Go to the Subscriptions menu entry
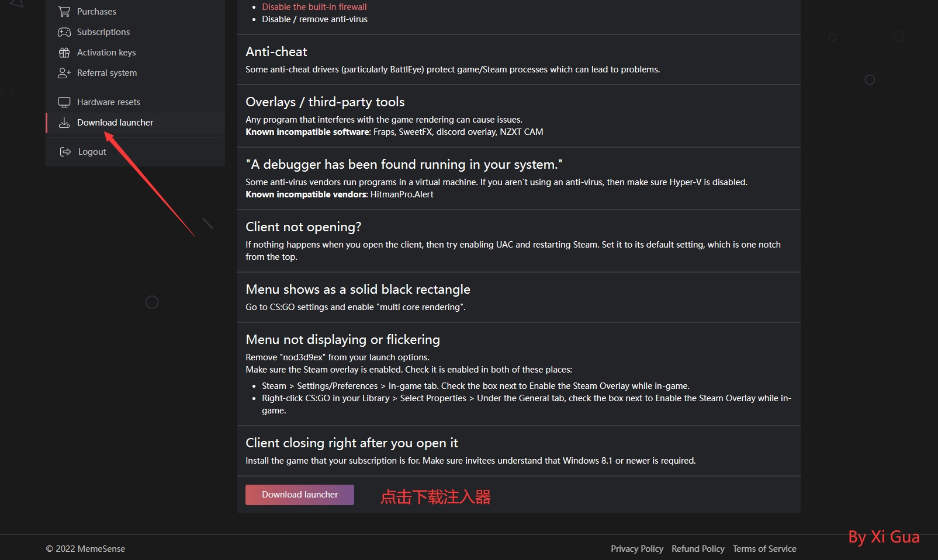The width and height of the screenshot is (938, 560). point(103,32)
